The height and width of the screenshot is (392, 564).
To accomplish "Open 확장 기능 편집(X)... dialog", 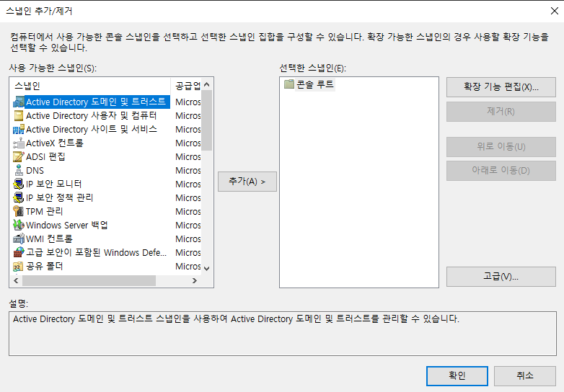I will point(501,87).
